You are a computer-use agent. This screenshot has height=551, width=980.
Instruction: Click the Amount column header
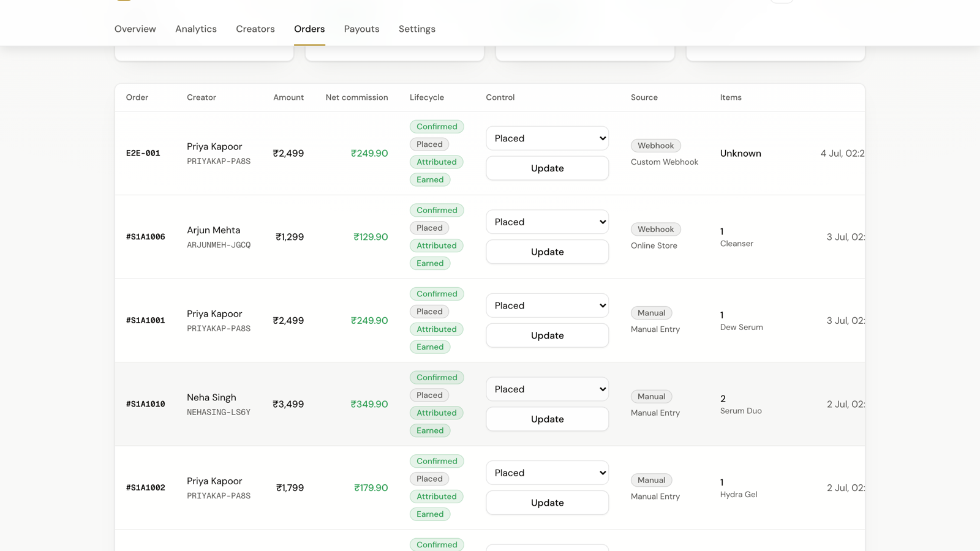click(x=288, y=97)
